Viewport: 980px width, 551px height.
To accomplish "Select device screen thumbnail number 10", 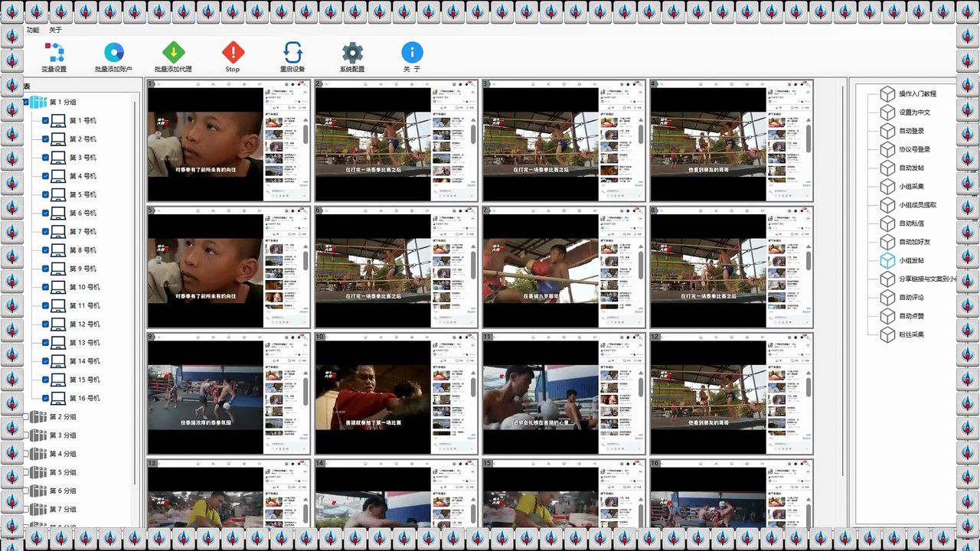I will point(395,393).
